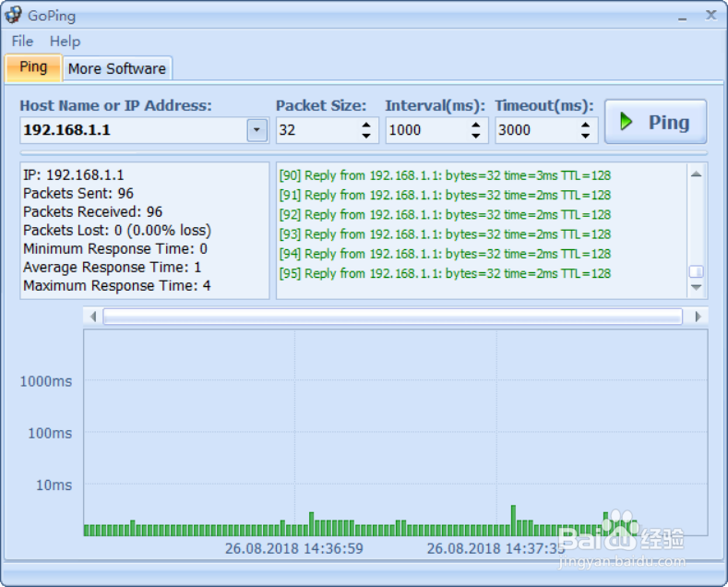
Task: Open the File menu
Action: tap(22, 42)
